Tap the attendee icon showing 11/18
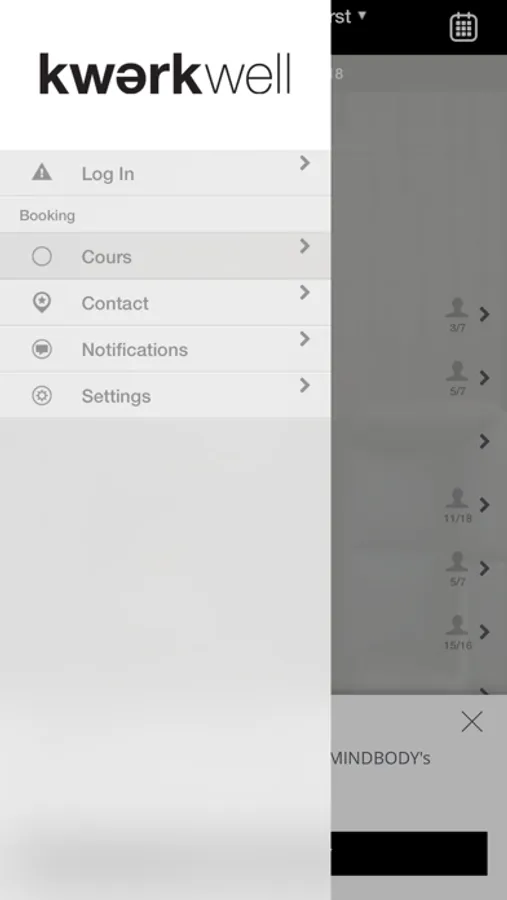The width and height of the screenshot is (507, 900). pyautogui.click(x=457, y=505)
